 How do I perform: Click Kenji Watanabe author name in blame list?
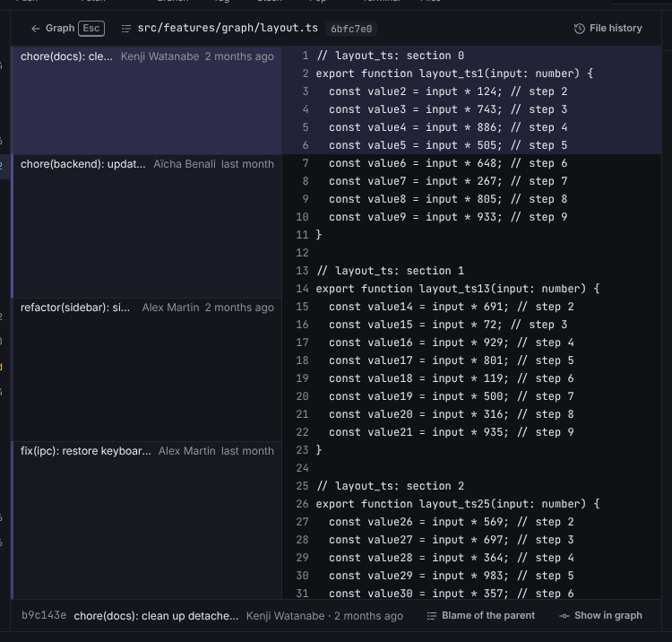(x=159, y=56)
